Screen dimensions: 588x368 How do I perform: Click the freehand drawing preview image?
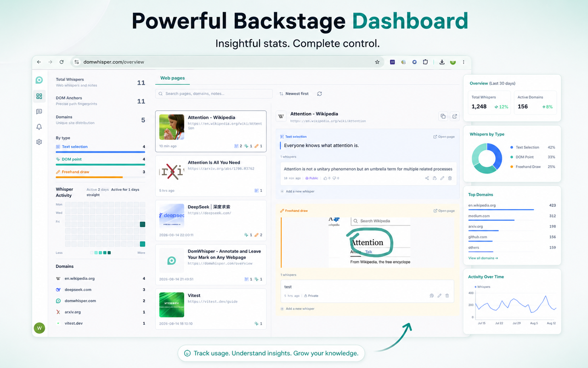point(369,242)
